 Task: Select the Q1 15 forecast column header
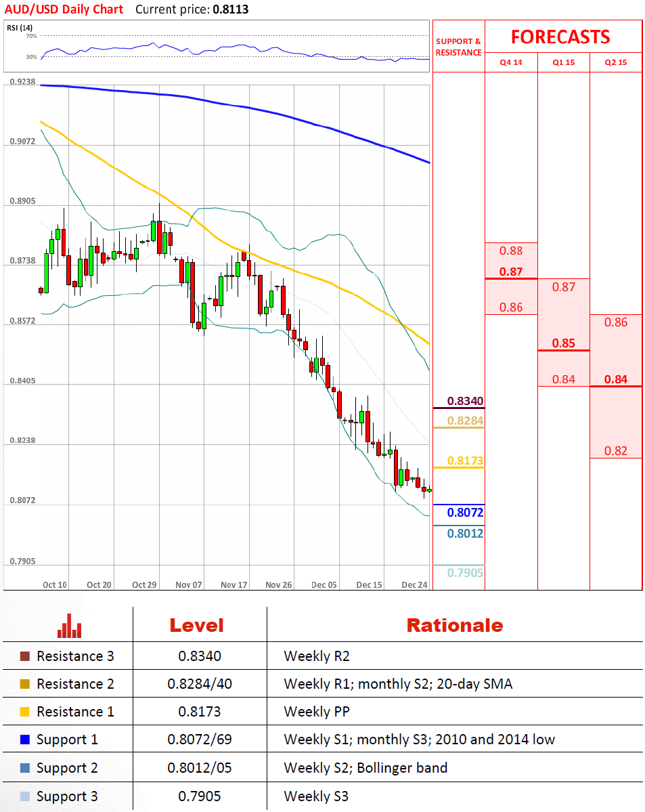coord(564,62)
